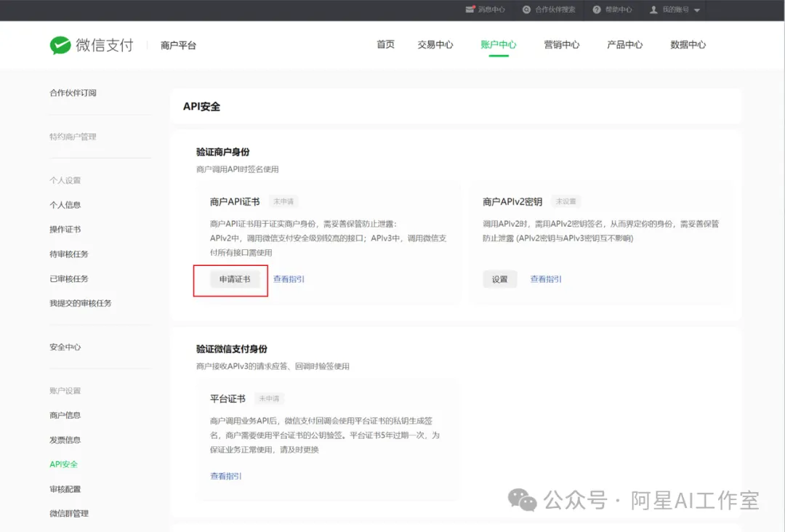
Task: Click the 特约商户管理 sidebar group label
Action: pos(73,137)
